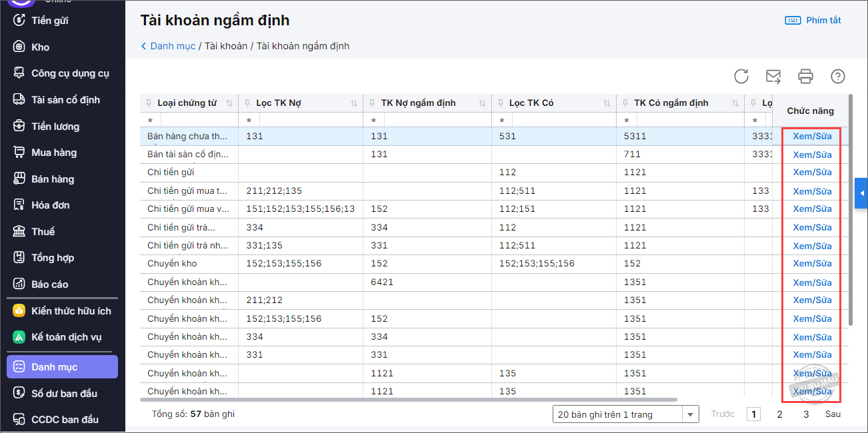Pin the TK Có ngầm định column
This screenshot has width=868, height=433.
coord(625,103)
